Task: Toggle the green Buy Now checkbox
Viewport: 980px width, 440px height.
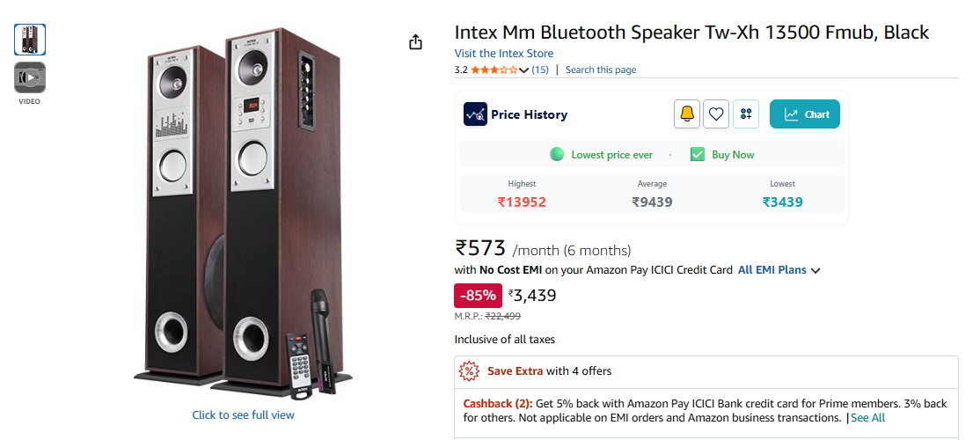Action: coord(698,154)
